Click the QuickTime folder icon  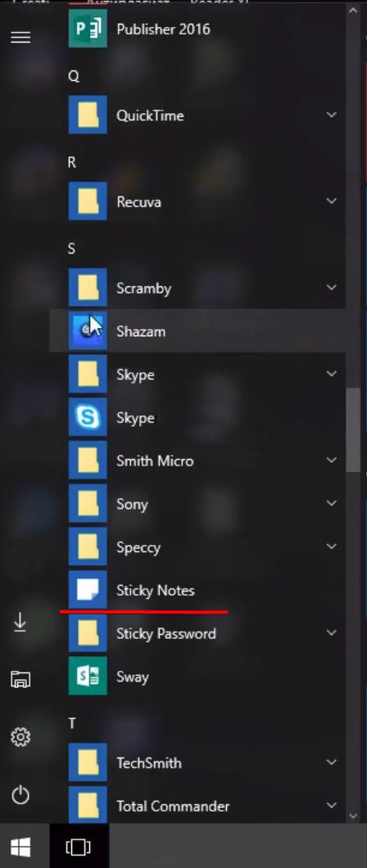click(x=88, y=115)
